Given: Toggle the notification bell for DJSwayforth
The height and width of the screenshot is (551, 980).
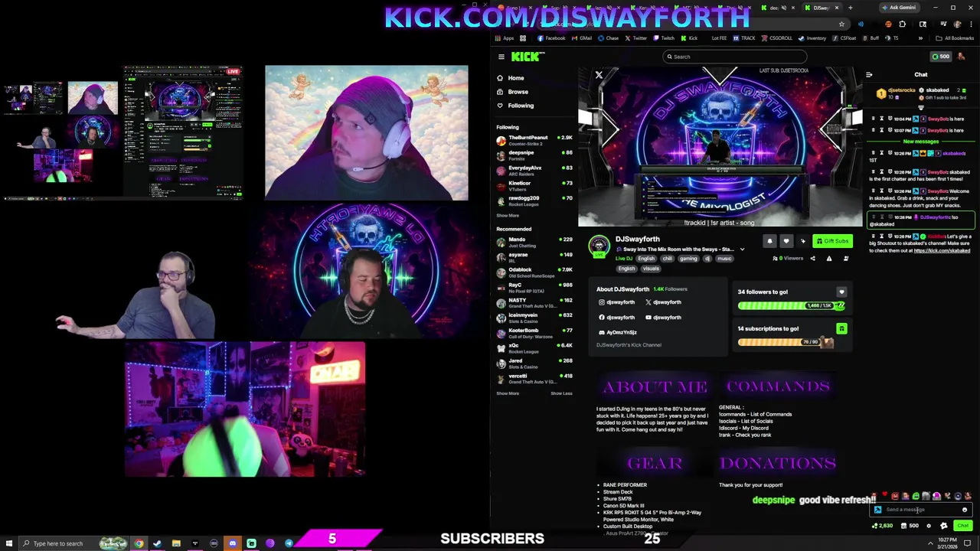Looking at the screenshot, I should [x=769, y=241].
